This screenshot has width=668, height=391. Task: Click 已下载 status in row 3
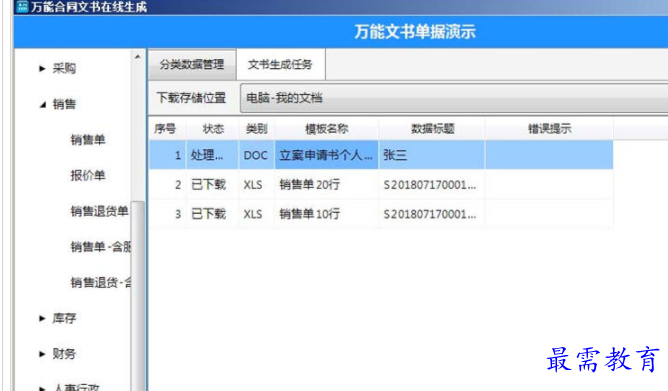click(213, 214)
